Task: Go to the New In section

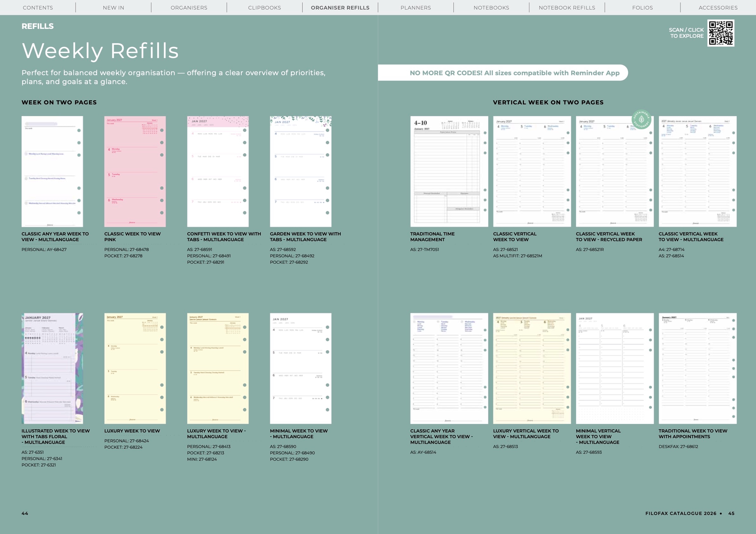Action: click(113, 8)
